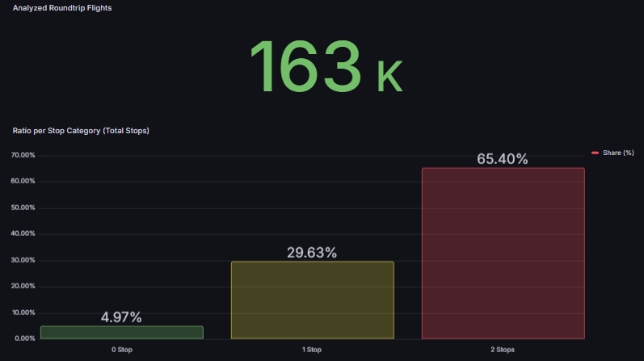The image size is (644, 361).
Task: Click the 40.00% y-axis tick label
Action: pyautogui.click(x=23, y=234)
